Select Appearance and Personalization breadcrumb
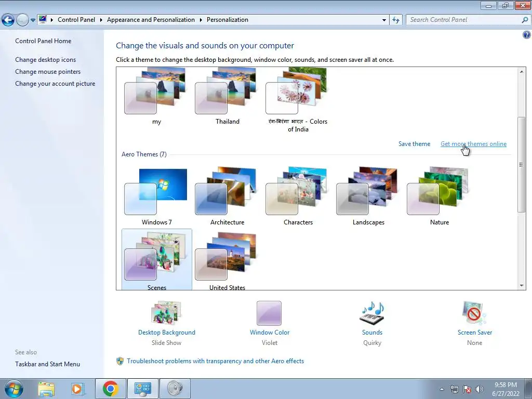532x399 pixels. point(151,20)
